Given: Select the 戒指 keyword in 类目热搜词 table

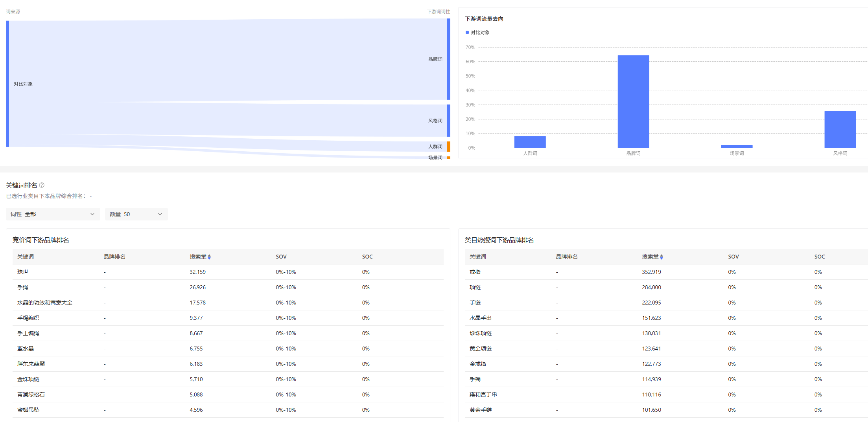Looking at the screenshot, I should click(475, 272).
